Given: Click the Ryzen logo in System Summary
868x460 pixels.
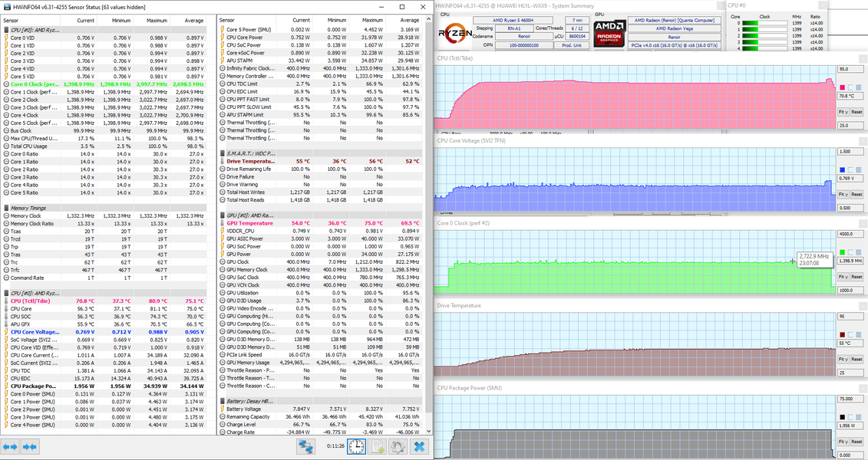Looking at the screenshot, I should coord(455,33).
